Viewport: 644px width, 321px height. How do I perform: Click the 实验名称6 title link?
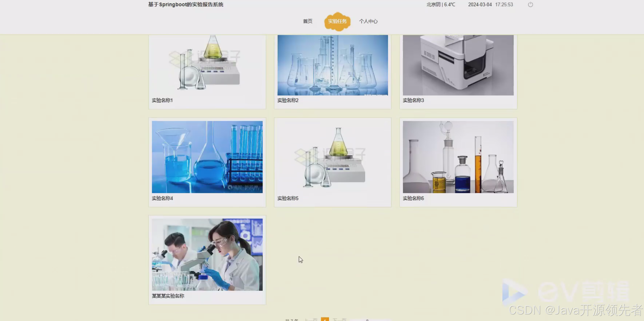tap(413, 198)
